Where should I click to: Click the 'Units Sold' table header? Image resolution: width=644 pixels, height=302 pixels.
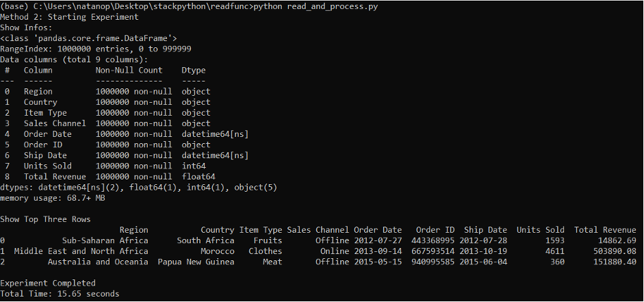click(x=541, y=230)
